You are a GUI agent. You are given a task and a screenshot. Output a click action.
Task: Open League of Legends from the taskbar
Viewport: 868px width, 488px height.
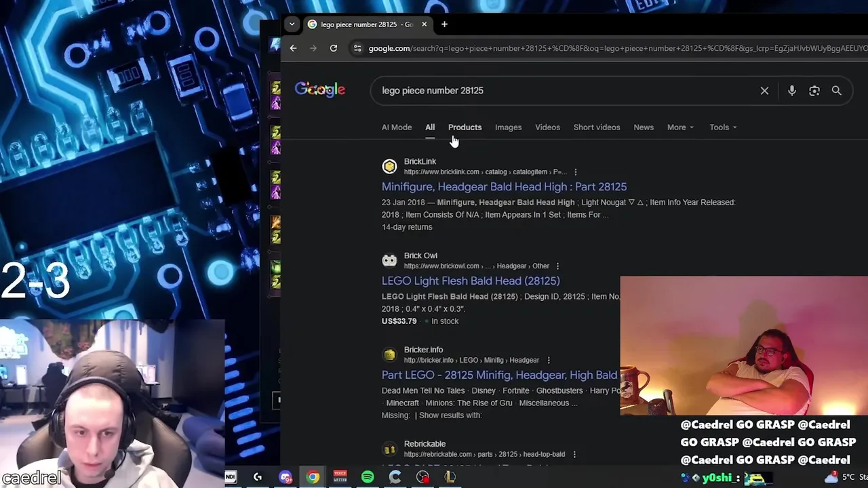(450, 477)
